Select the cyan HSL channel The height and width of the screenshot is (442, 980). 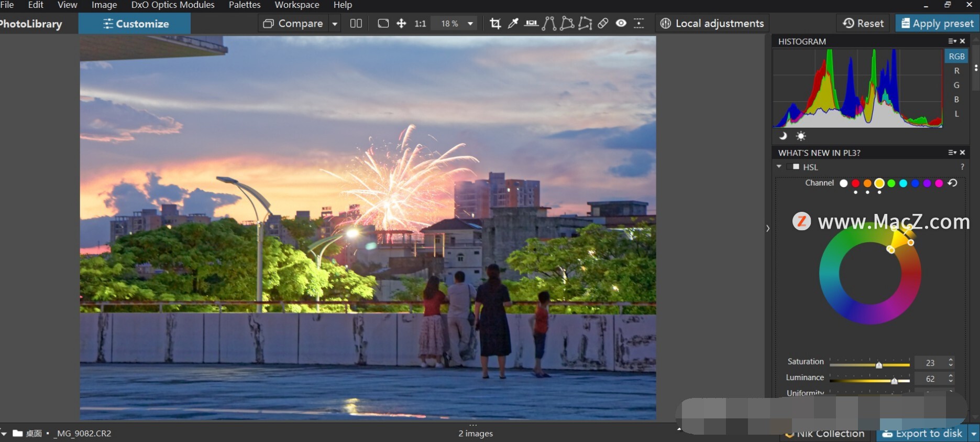pyautogui.click(x=904, y=183)
